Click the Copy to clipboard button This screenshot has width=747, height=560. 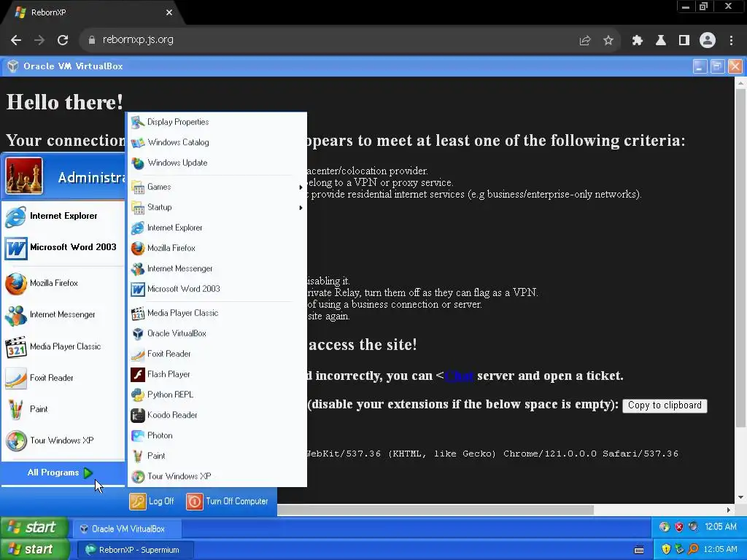tap(665, 405)
